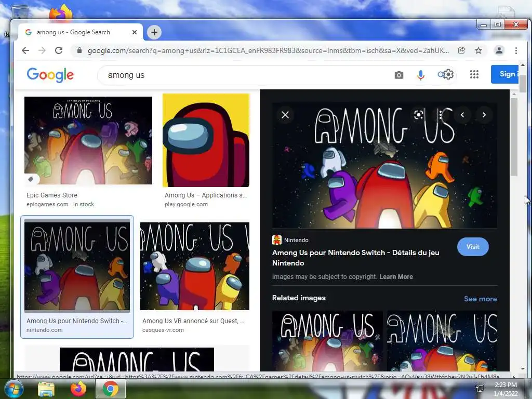Close the image preview panel
532x399 pixels.
pyautogui.click(x=285, y=115)
